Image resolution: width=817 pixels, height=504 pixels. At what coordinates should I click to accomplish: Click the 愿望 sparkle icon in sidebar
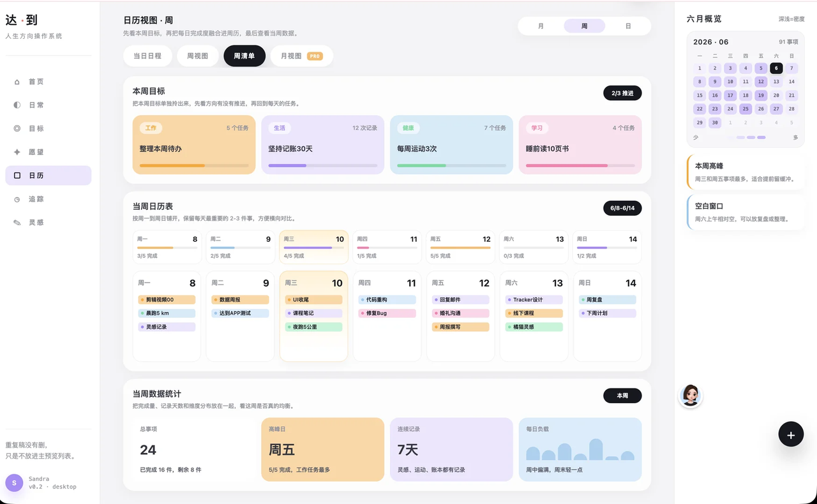[x=17, y=152]
